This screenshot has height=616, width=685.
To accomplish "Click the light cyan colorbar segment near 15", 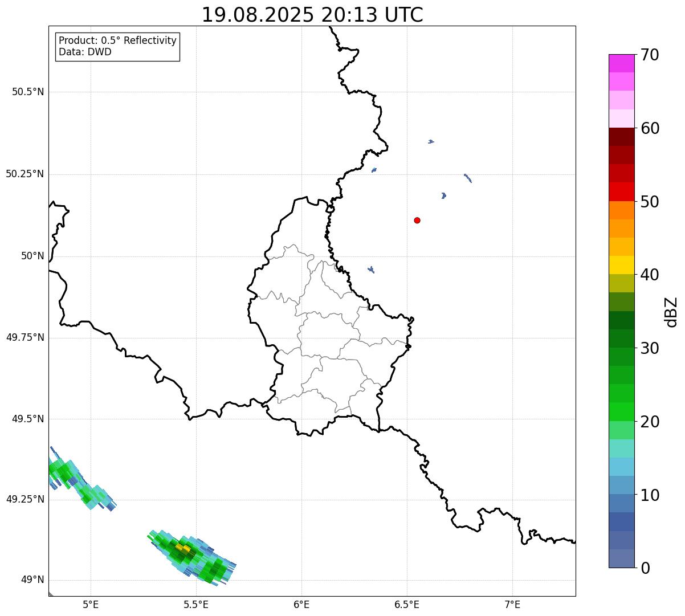I will pos(622,448).
